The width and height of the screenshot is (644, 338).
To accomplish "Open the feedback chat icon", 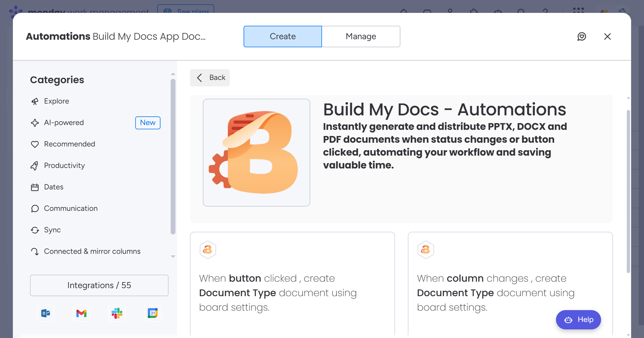I will click(582, 37).
